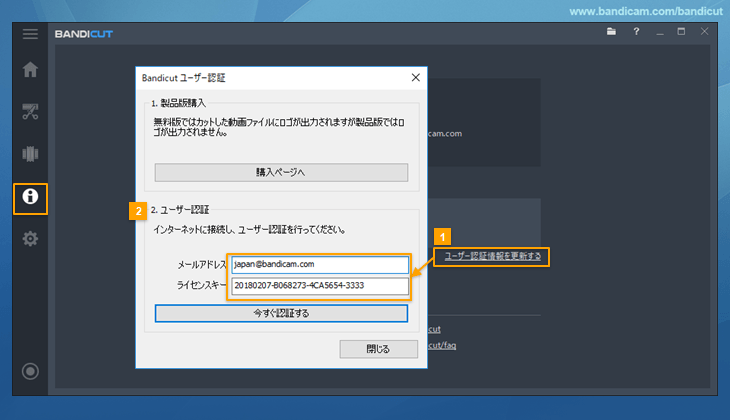Open the Information sidebar icon
Screen dimensions: 730x420
(x=30, y=196)
